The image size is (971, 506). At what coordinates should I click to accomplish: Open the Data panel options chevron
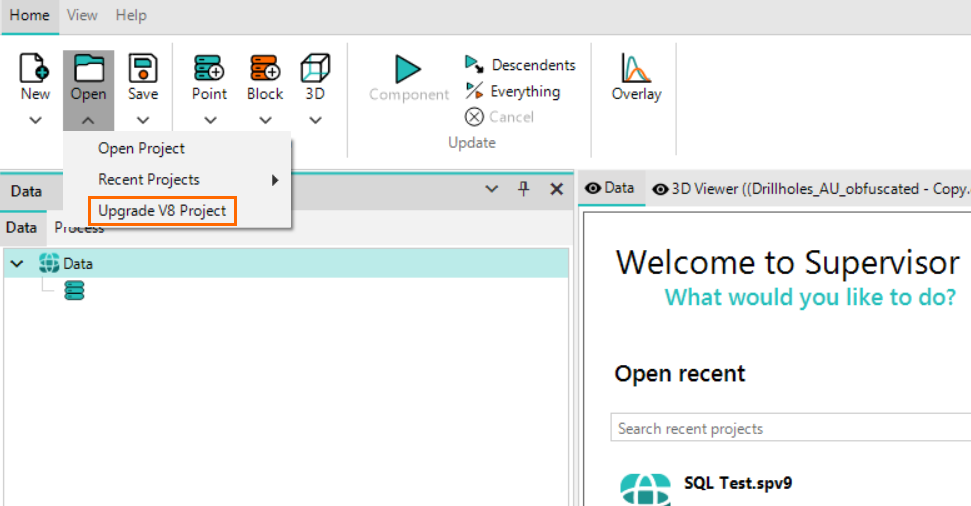click(x=492, y=189)
